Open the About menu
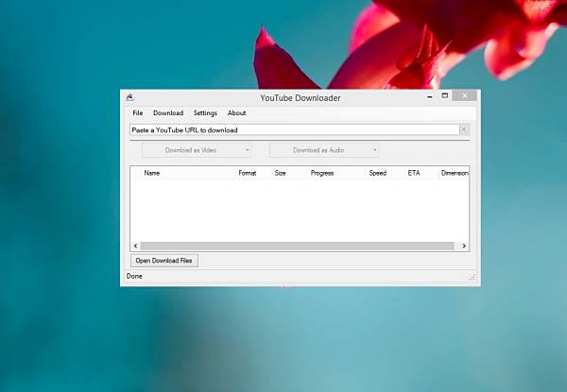Screen dimensions: 567x392 237,113
